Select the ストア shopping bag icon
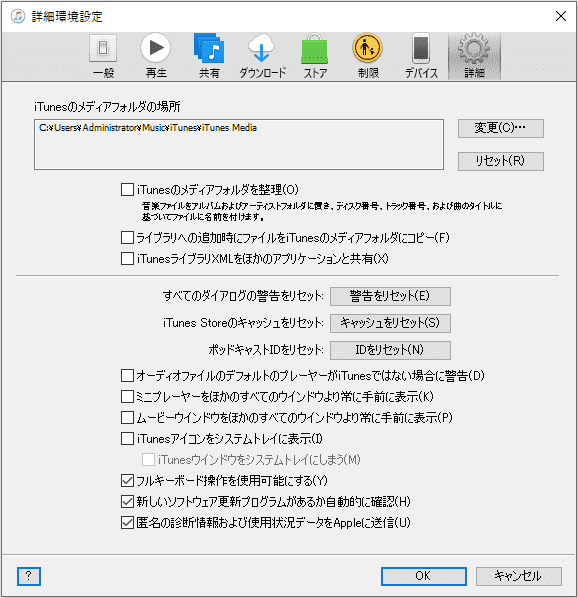The width and height of the screenshot is (578, 598). coord(315,49)
